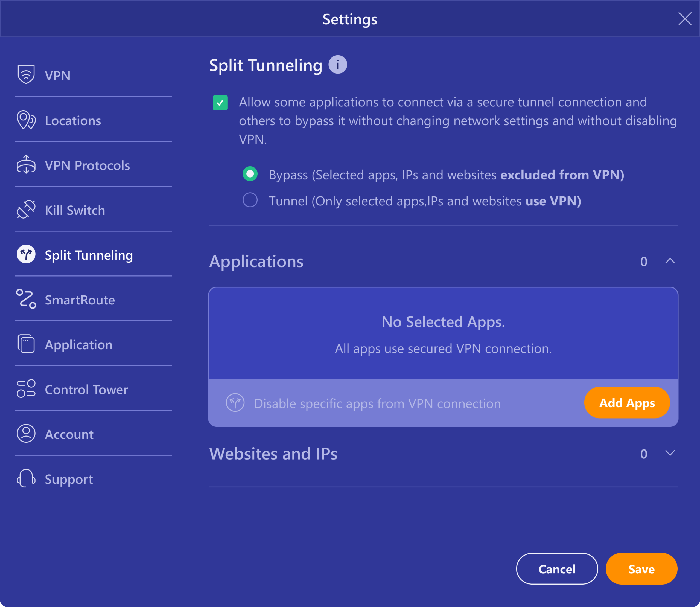Save the split tunneling settings
Image resolution: width=700 pixels, height=607 pixels.
641,569
